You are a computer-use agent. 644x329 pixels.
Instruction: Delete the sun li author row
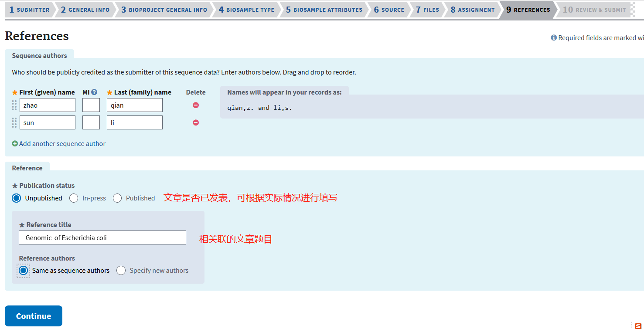196,122
